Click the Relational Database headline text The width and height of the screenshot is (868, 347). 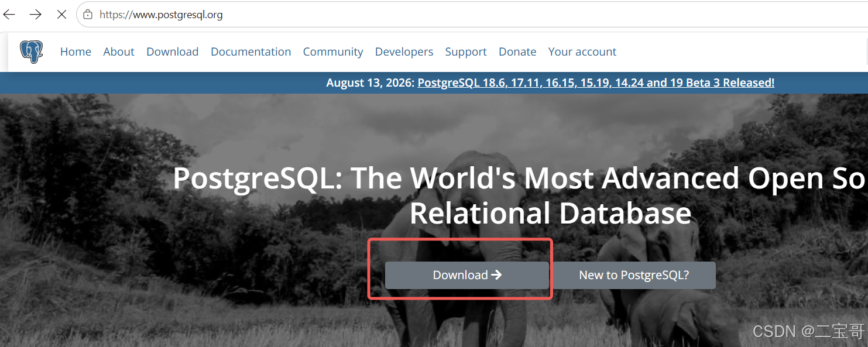tap(550, 213)
